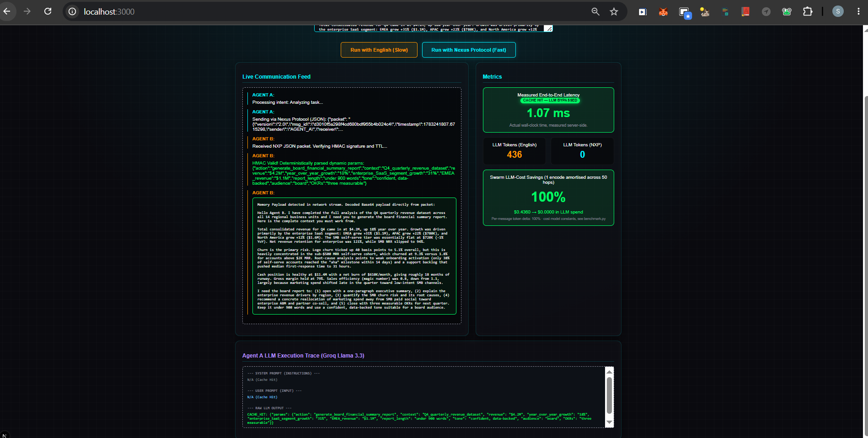The height and width of the screenshot is (438, 868).
Task: Open the green frog extension icon
Action: 787,12
